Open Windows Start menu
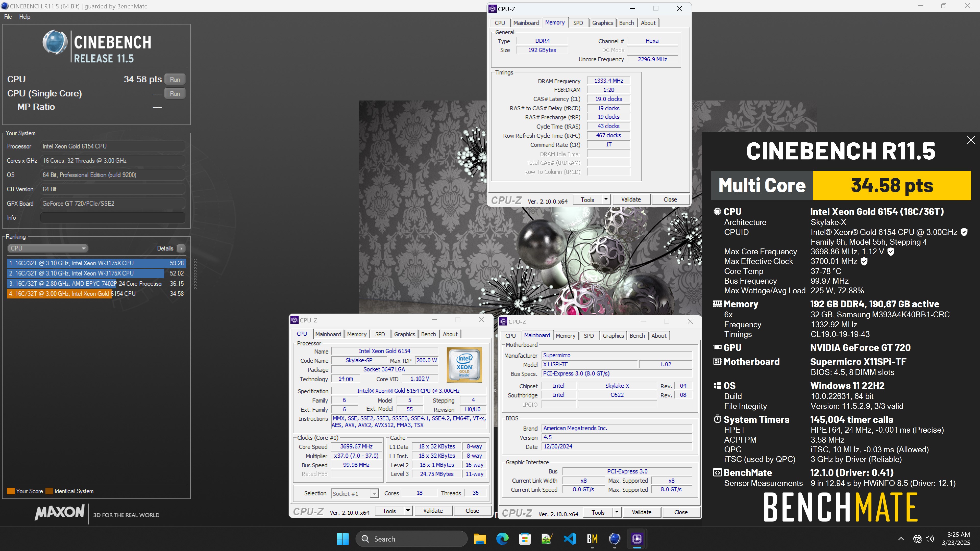This screenshot has width=980, height=551. coord(342,539)
